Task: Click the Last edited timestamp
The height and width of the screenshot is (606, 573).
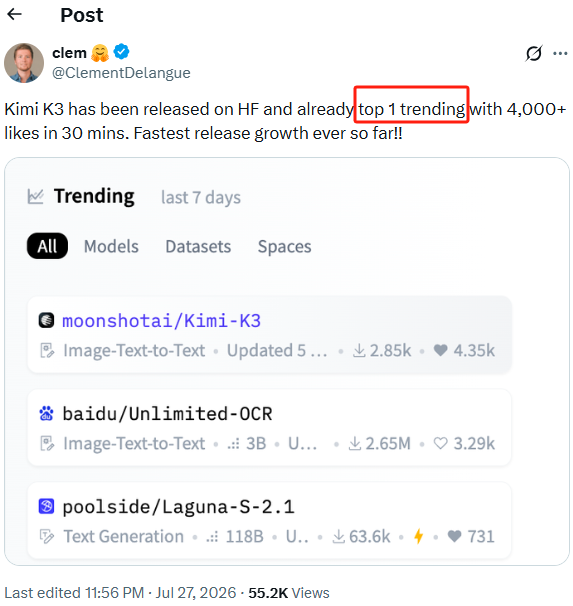Action: tap(120, 592)
